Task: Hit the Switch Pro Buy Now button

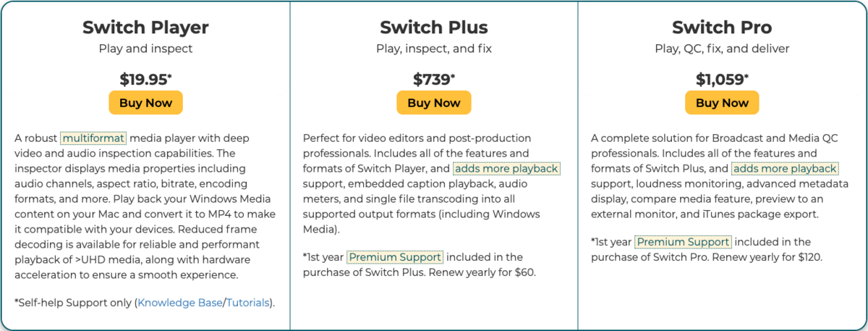Action: click(722, 103)
